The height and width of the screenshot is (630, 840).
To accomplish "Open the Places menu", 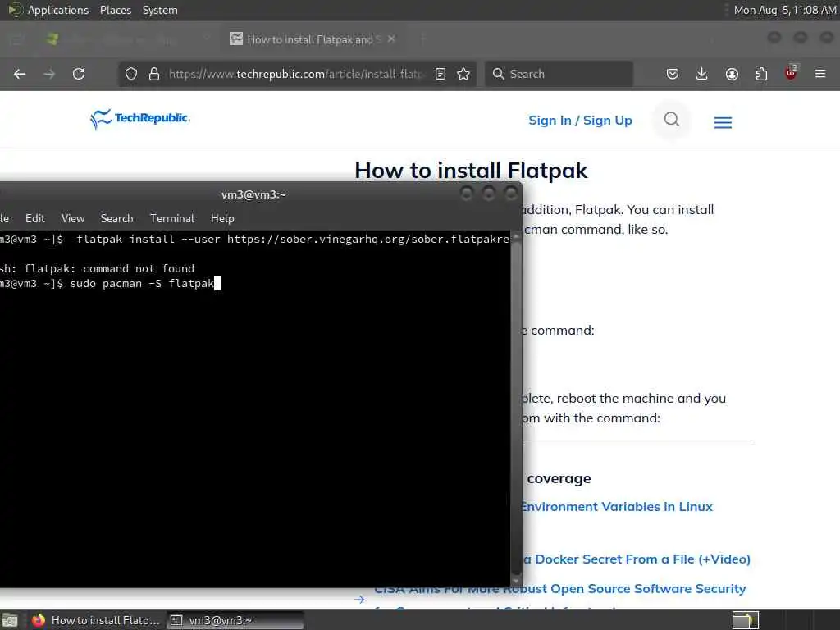I will (x=116, y=10).
